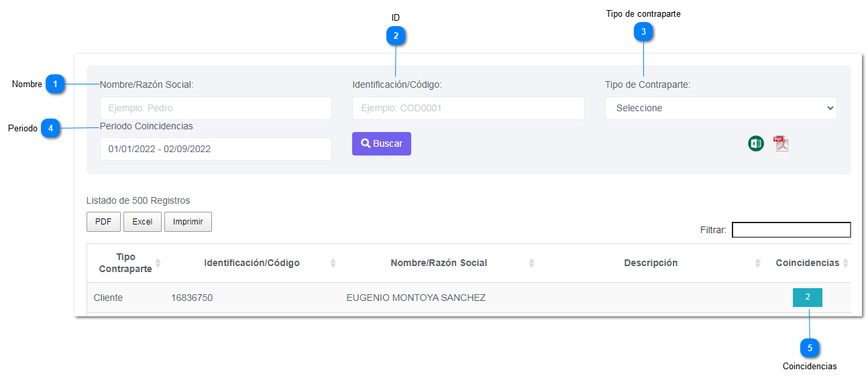Focus the Nombre/Razón Social input field
The width and height of the screenshot is (868, 382).
[x=215, y=109]
